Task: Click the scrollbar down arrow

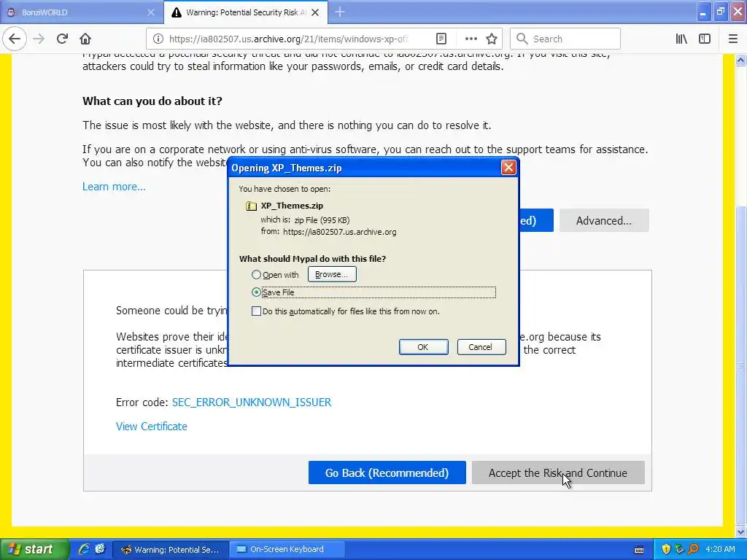Action: pyautogui.click(x=741, y=531)
